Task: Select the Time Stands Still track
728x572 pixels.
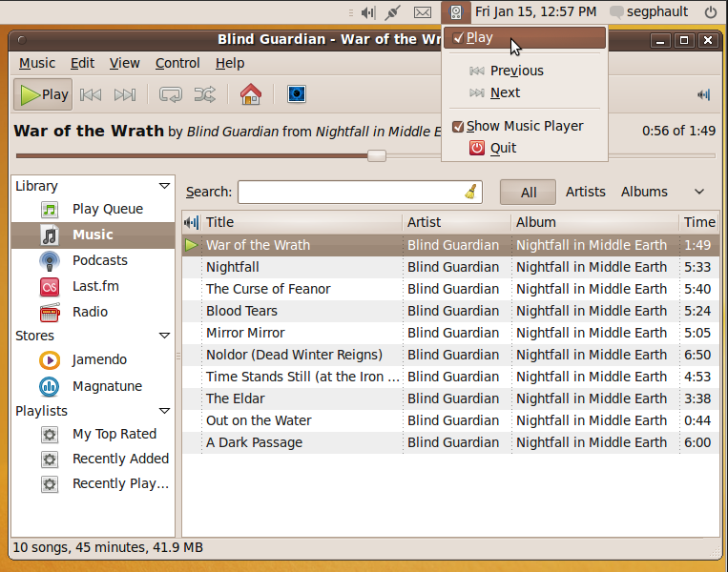Action: (x=450, y=377)
